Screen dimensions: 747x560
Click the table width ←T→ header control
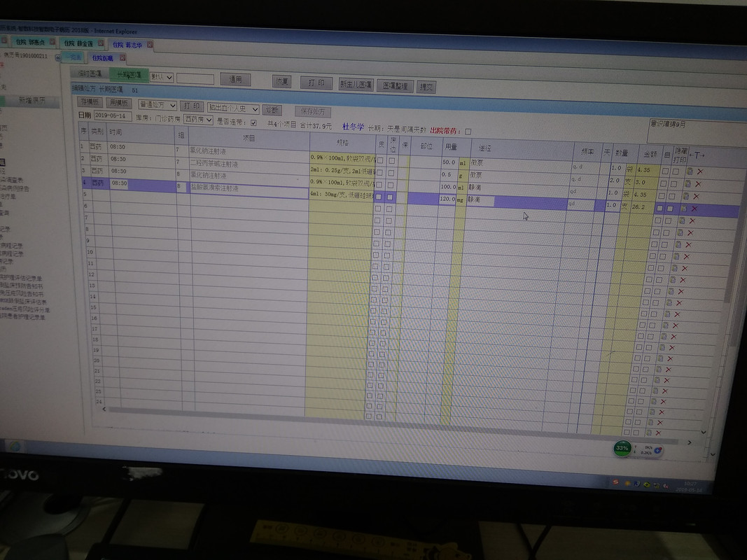tap(697, 155)
